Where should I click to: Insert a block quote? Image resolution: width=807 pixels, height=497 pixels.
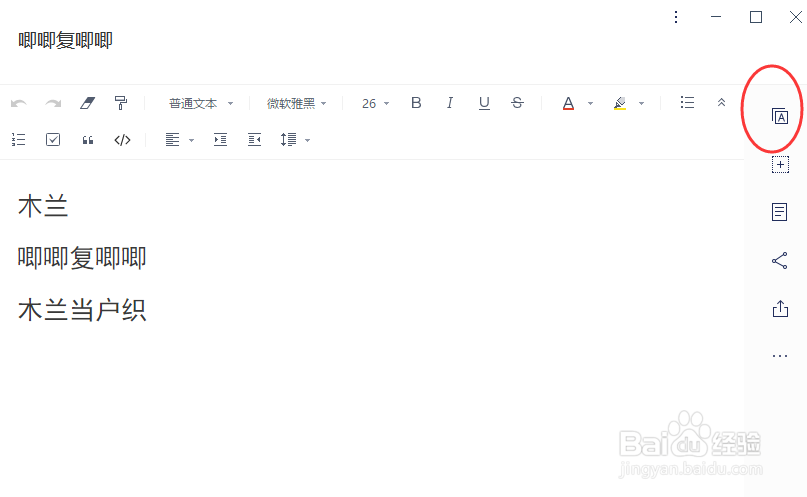[87, 140]
